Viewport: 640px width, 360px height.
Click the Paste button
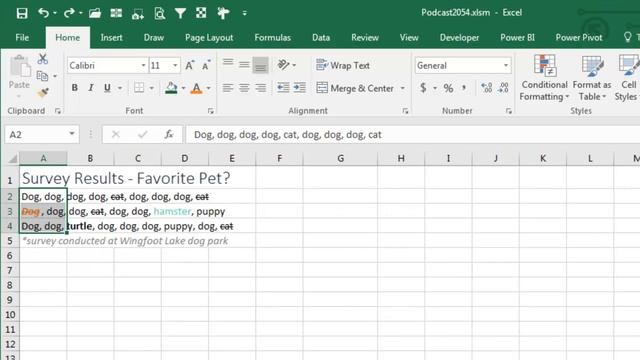pyautogui.click(x=19, y=76)
